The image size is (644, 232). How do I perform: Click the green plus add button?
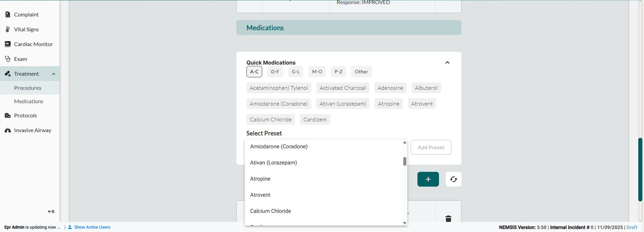coord(428,179)
